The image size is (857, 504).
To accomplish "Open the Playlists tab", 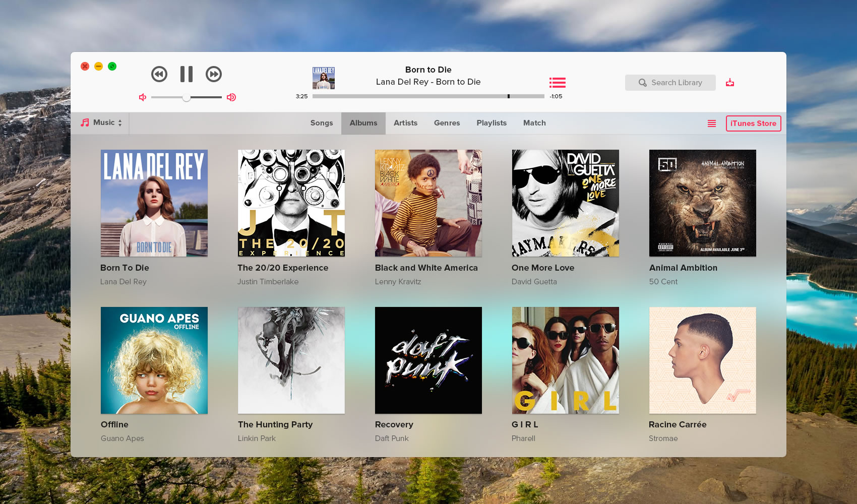I will click(x=492, y=123).
